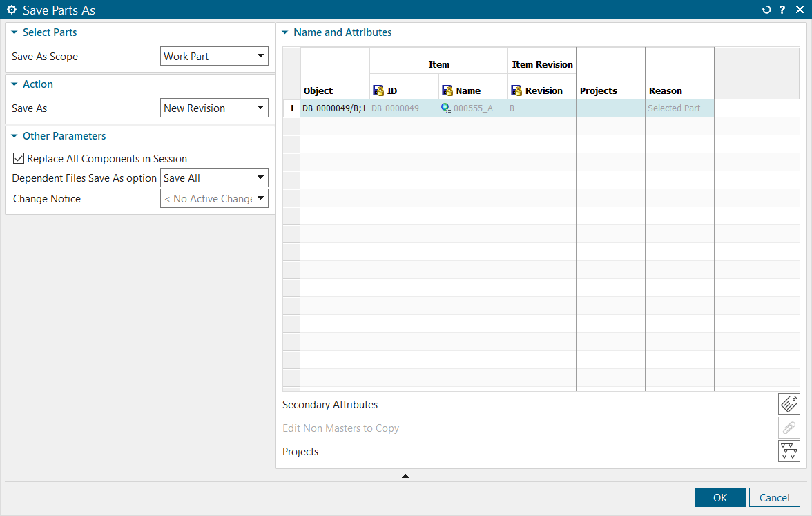Click the lock icon beside Name column
This screenshot has width=812, height=516.
coord(447,90)
